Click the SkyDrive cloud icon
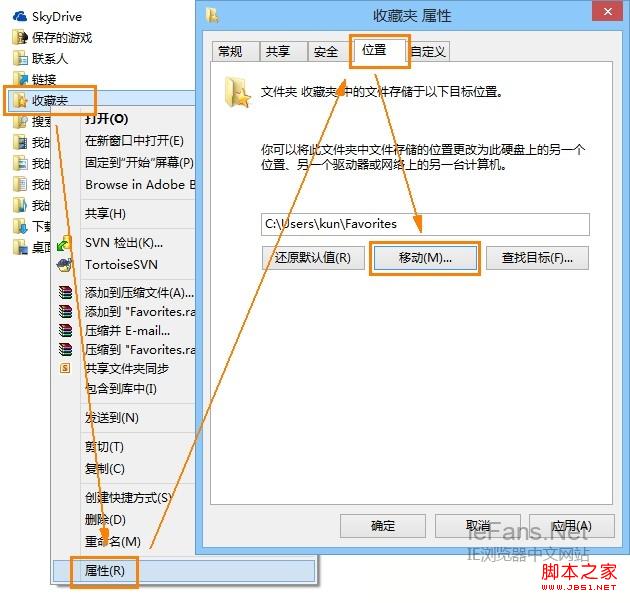 point(20,16)
